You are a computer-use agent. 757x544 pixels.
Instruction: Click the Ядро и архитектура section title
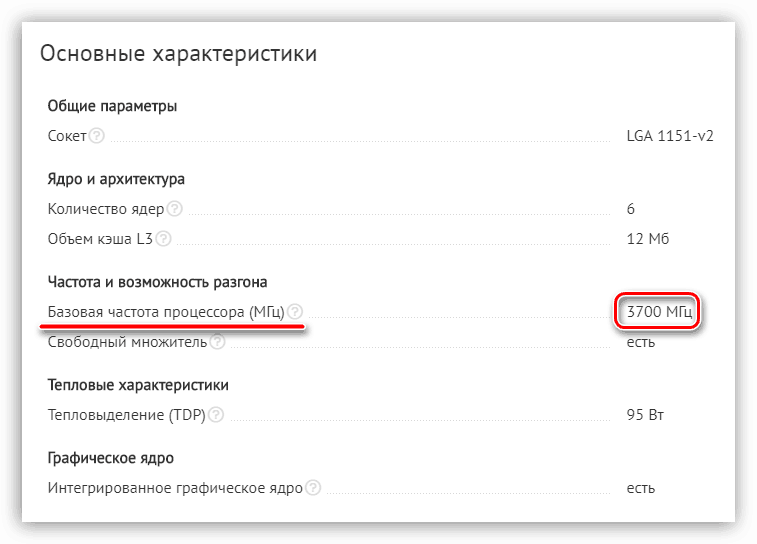(x=116, y=179)
